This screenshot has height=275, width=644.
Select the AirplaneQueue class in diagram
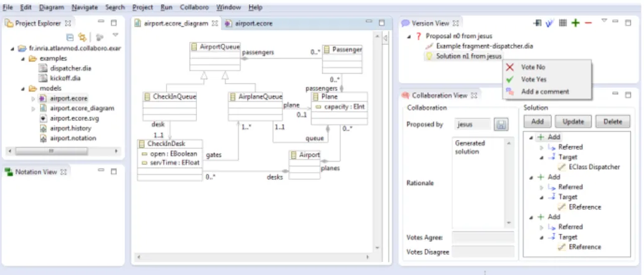pyautogui.click(x=256, y=107)
